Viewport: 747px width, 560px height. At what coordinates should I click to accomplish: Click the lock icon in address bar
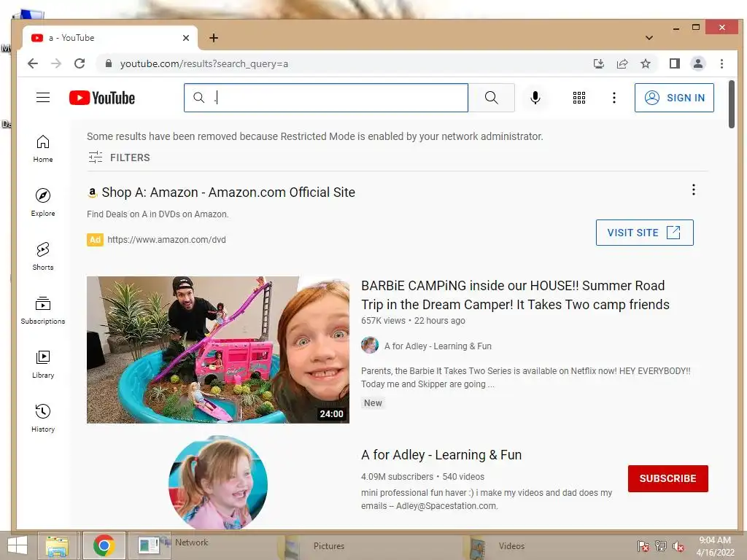pos(109,63)
